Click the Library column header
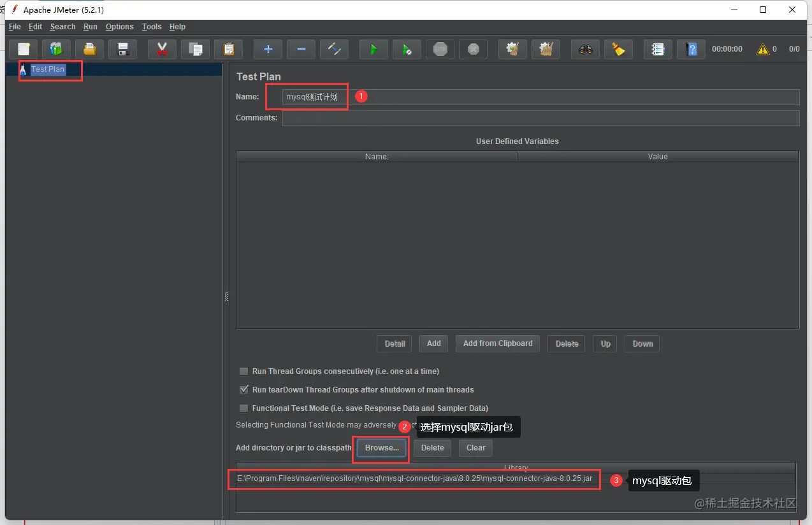The image size is (812, 525). 516,468
